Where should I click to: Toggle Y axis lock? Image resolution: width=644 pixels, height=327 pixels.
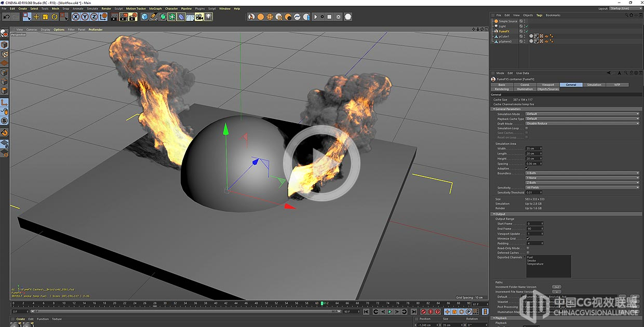point(85,17)
